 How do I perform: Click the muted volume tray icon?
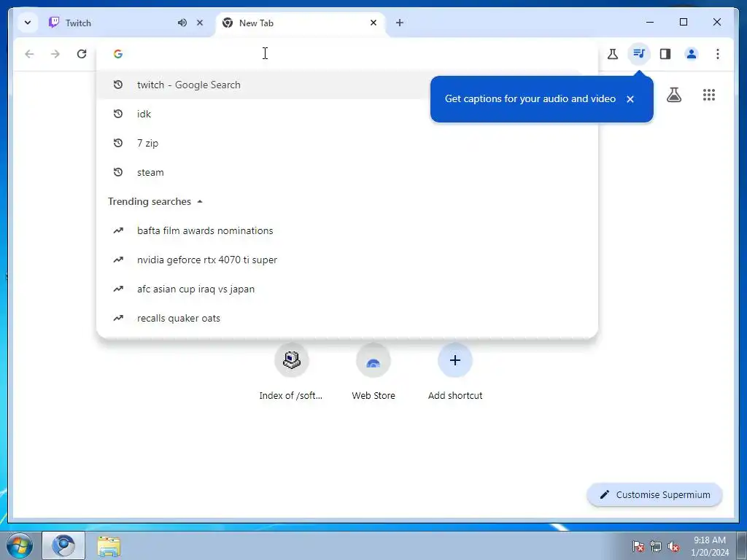[673, 546]
